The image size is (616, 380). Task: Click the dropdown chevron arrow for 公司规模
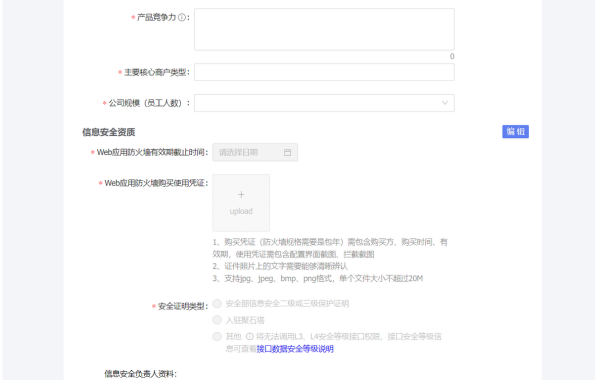445,103
